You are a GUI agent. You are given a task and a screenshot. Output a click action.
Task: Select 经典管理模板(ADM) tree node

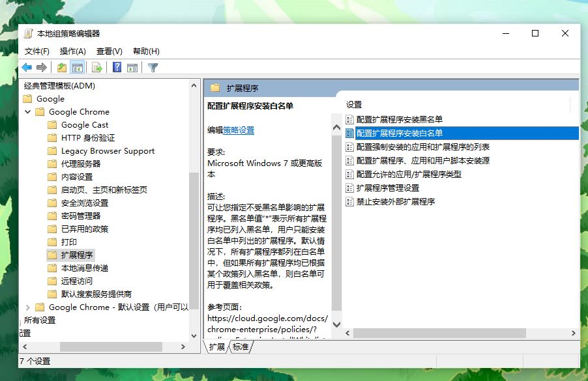[59, 86]
